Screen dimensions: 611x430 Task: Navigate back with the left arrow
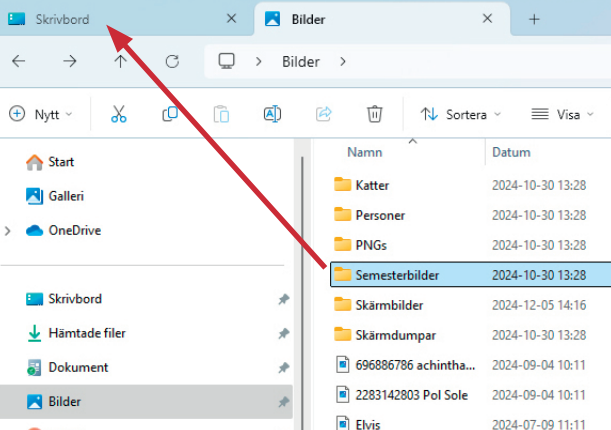pos(18,61)
